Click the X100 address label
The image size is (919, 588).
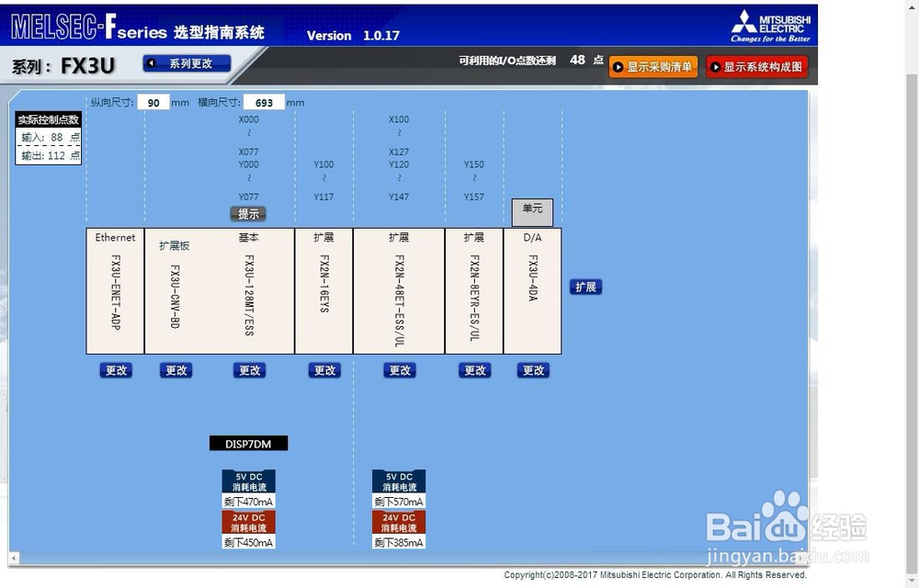click(x=399, y=119)
